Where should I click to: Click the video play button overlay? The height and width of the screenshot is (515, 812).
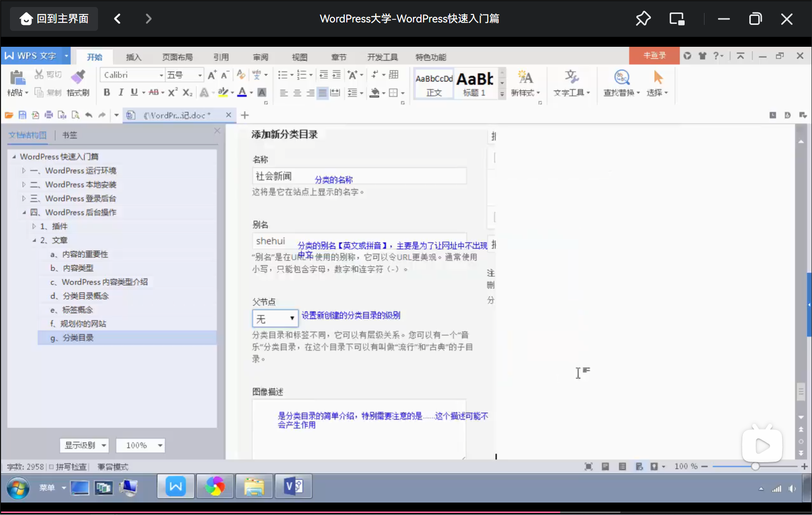tap(762, 446)
